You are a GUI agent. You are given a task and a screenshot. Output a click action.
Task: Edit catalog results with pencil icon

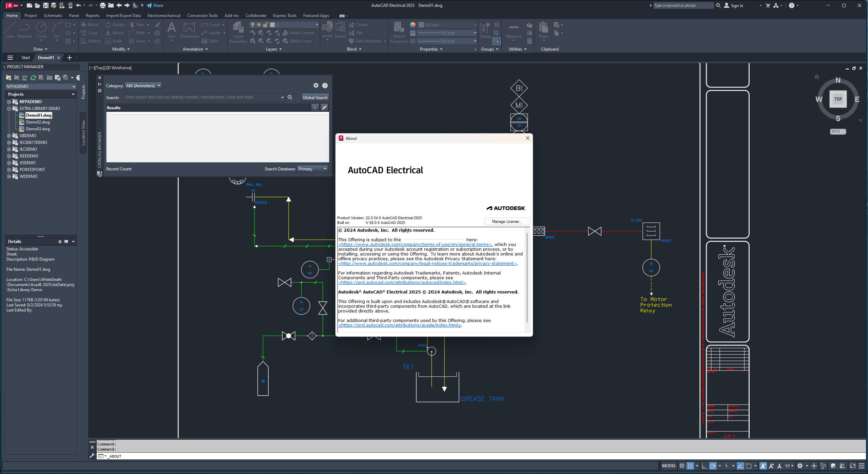pyautogui.click(x=324, y=108)
